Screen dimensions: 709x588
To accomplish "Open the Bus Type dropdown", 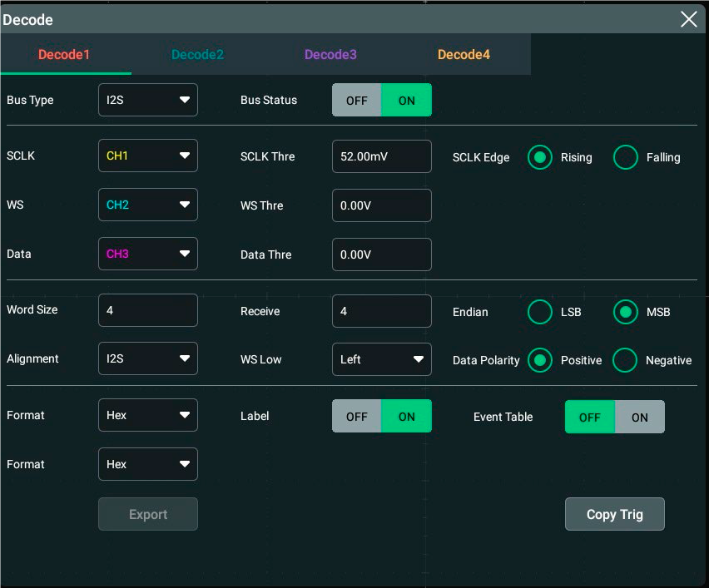I will click(x=148, y=100).
